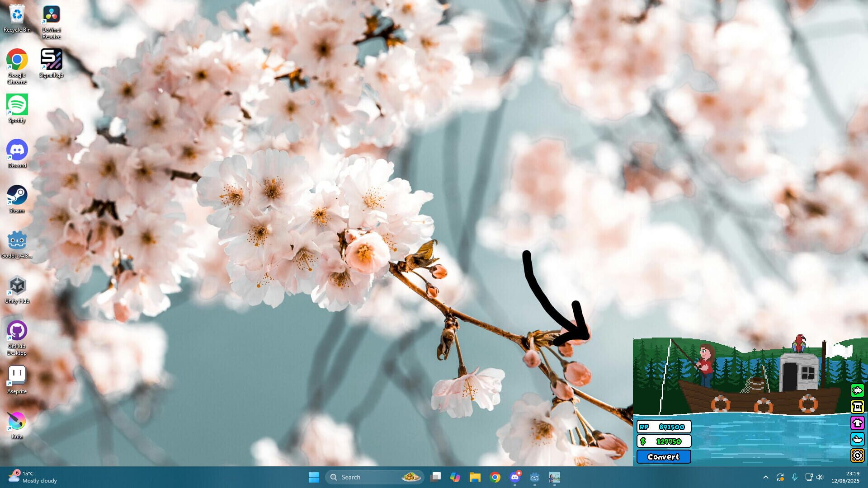The image size is (868, 488).
Task: Open the fish collection icon in the game sidebar
Action: tap(858, 389)
